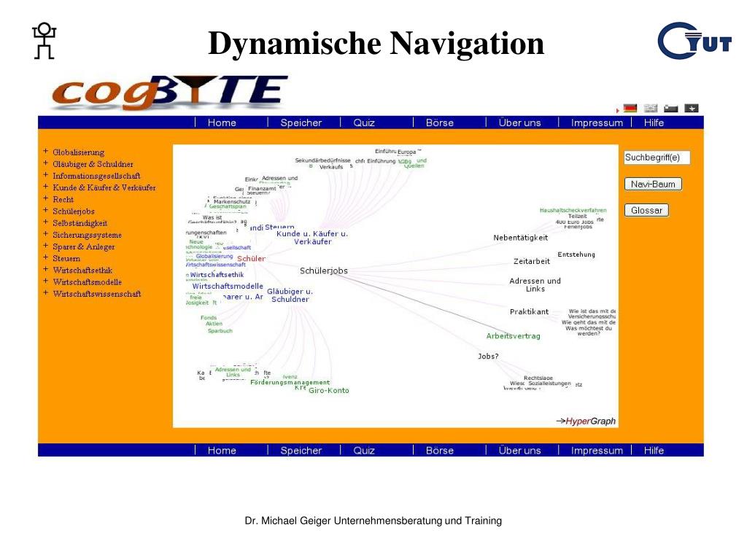Click the CYUT logo in the slide corner
Viewport: 747px width, 560px height.
click(694, 41)
